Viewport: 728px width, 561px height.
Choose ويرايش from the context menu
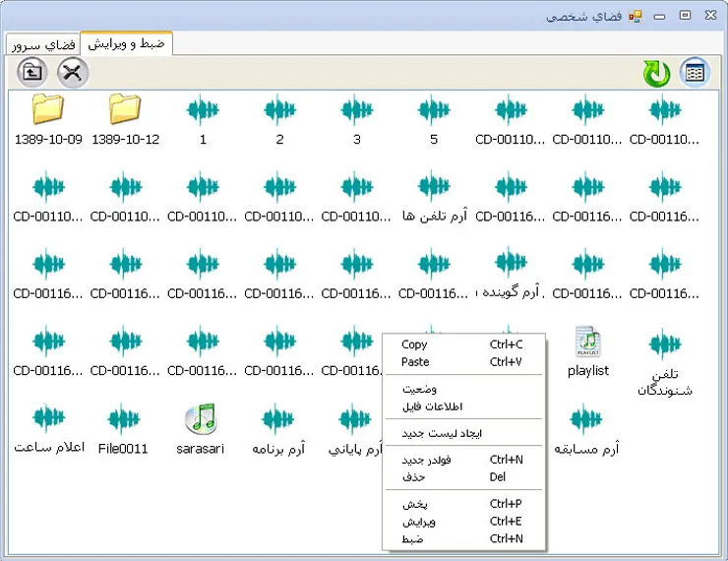coord(463,521)
